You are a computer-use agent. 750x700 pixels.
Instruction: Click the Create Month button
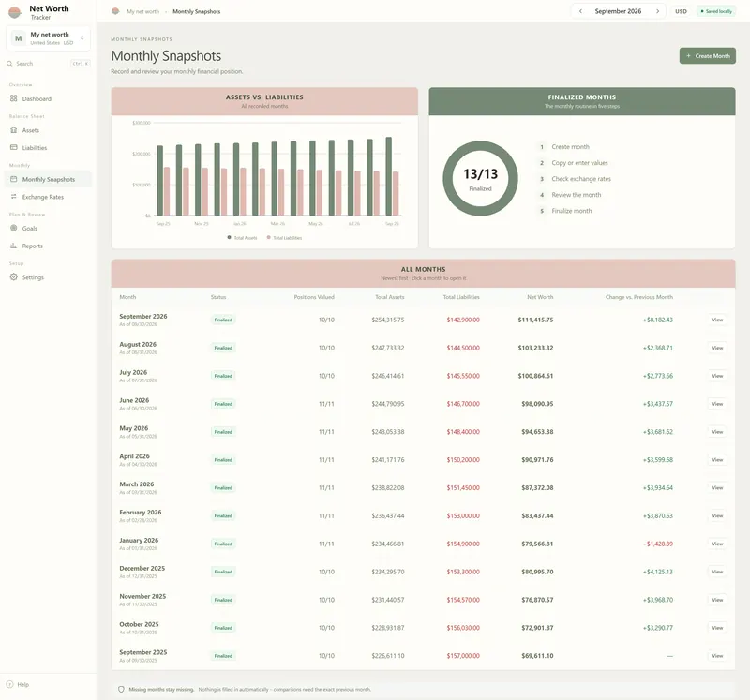point(708,56)
